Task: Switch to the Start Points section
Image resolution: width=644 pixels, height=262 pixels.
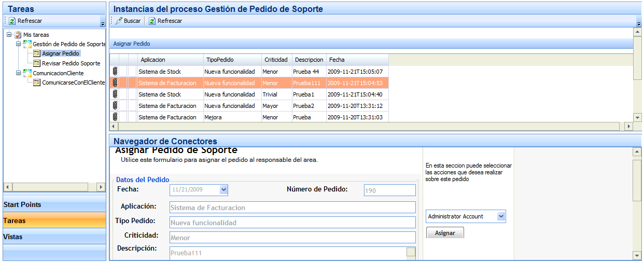Action: pos(22,205)
